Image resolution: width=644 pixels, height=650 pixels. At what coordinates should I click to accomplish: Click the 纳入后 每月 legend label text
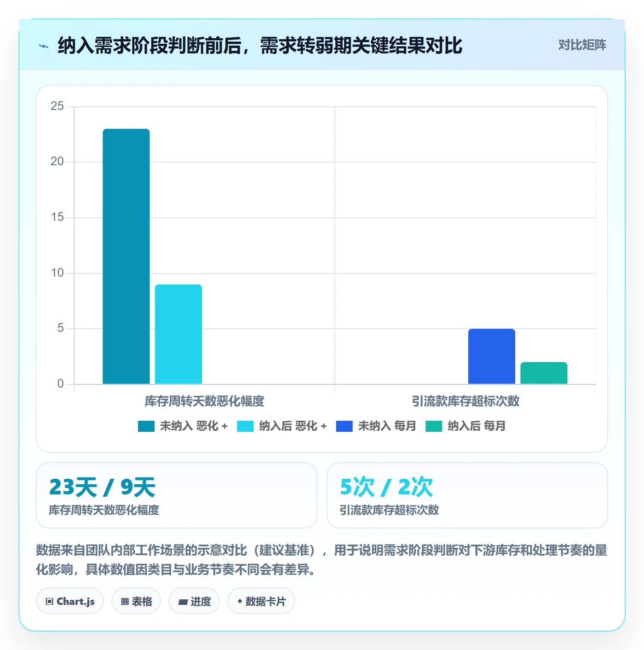pos(477,426)
